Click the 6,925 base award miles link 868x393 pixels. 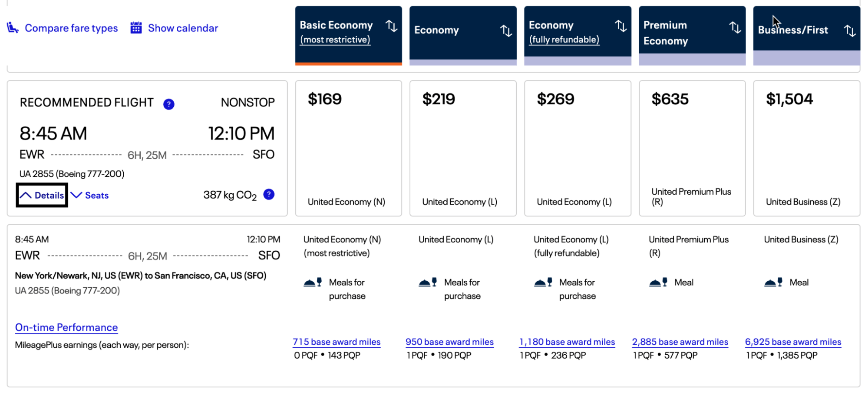[793, 342]
